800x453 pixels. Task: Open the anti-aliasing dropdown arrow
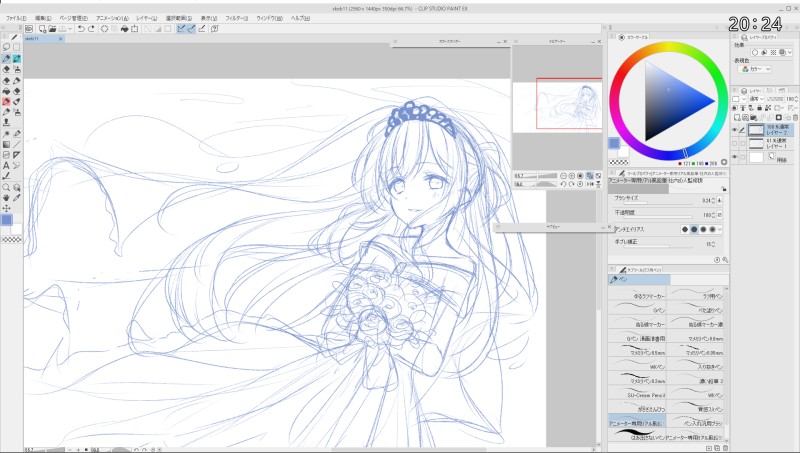pos(720,230)
